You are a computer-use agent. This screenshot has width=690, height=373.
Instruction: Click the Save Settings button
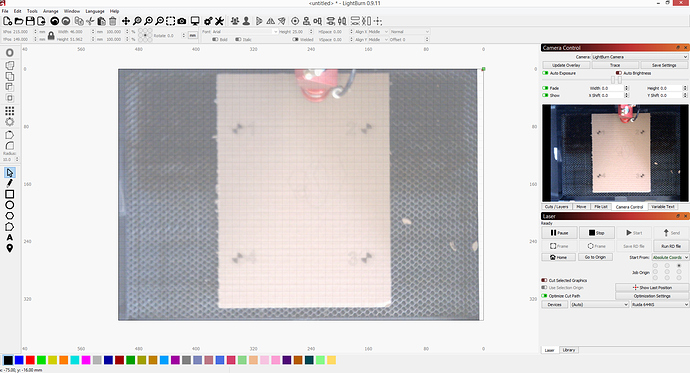tap(664, 65)
